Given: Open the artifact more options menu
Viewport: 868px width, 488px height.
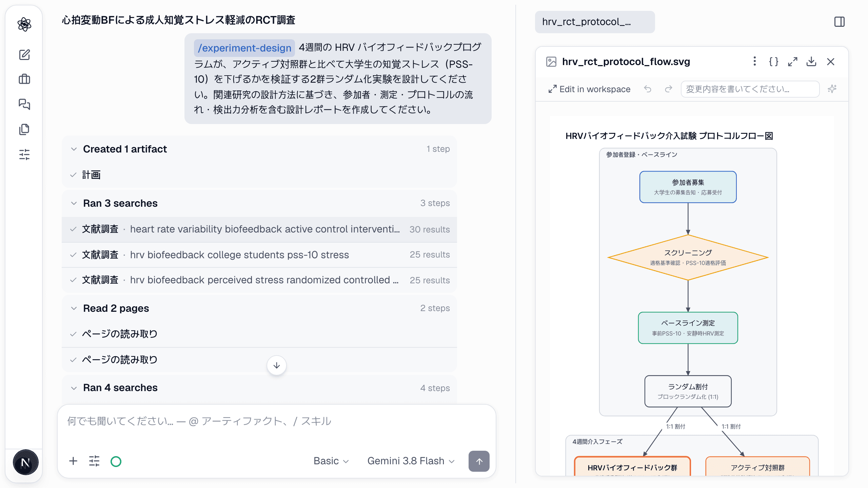Looking at the screenshot, I should click(754, 62).
